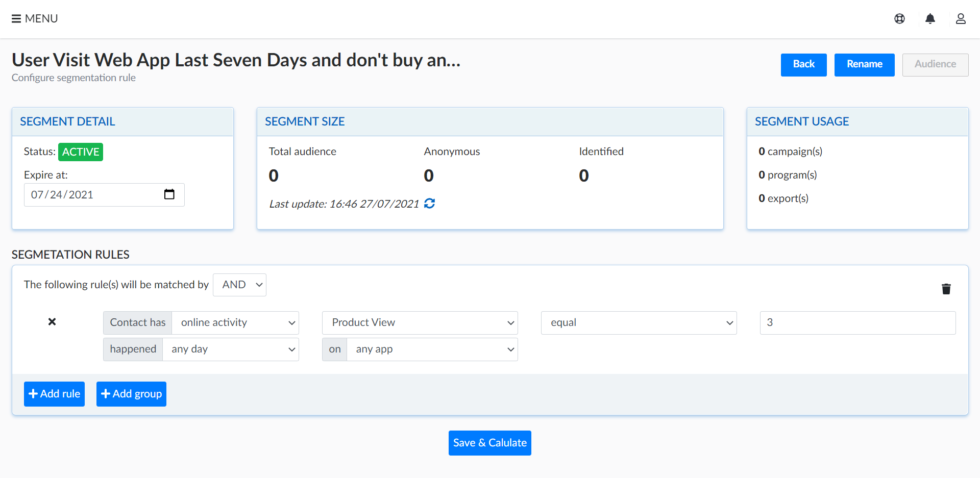The height and width of the screenshot is (478, 980).
Task: Open the AND match operator dropdown
Action: click(239, 285)
